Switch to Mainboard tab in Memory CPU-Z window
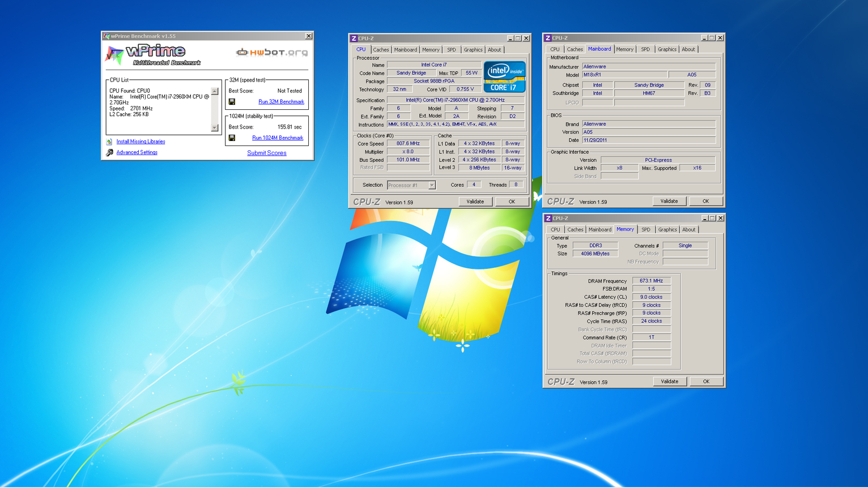This screenshot has width=868, height=488. coord(599,230)
